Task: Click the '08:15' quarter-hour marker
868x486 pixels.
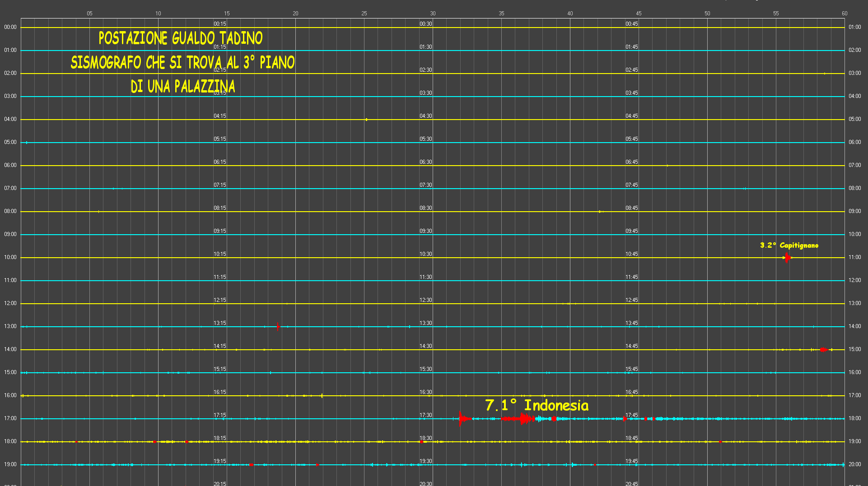Action: click(220, 208)
